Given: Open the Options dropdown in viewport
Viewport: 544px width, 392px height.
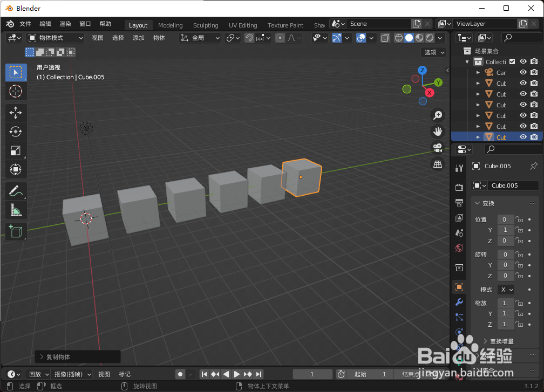Looking at the screenshot, I should click(434, 52).
